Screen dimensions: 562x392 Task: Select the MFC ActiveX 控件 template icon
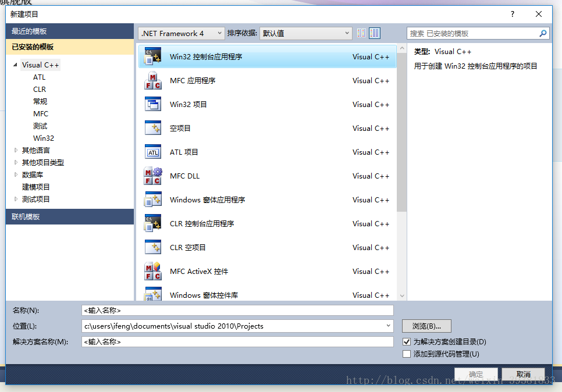click(x=152, y=271)
